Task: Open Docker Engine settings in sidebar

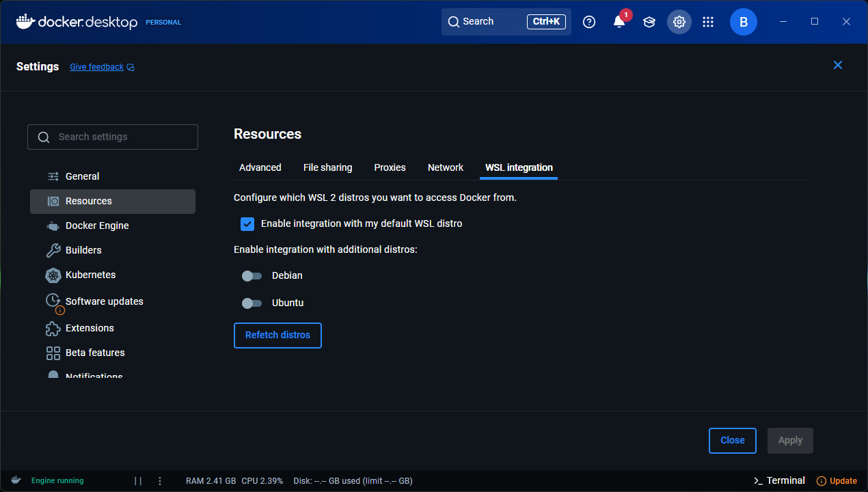Action: [97, 225]
